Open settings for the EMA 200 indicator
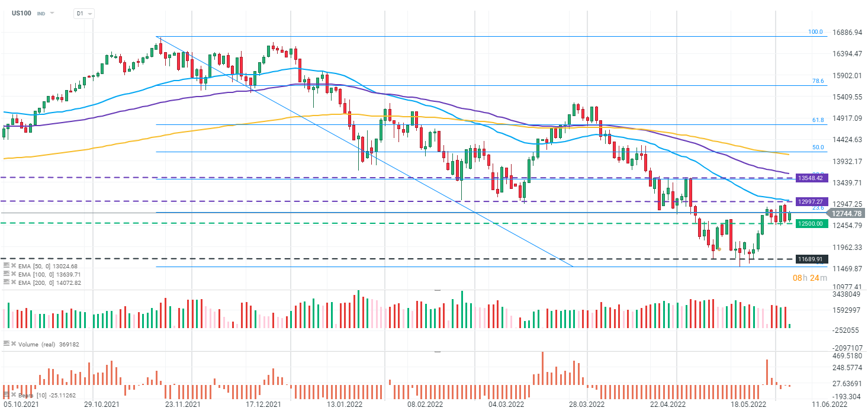The image size is (868, 414). click(7, 283)
